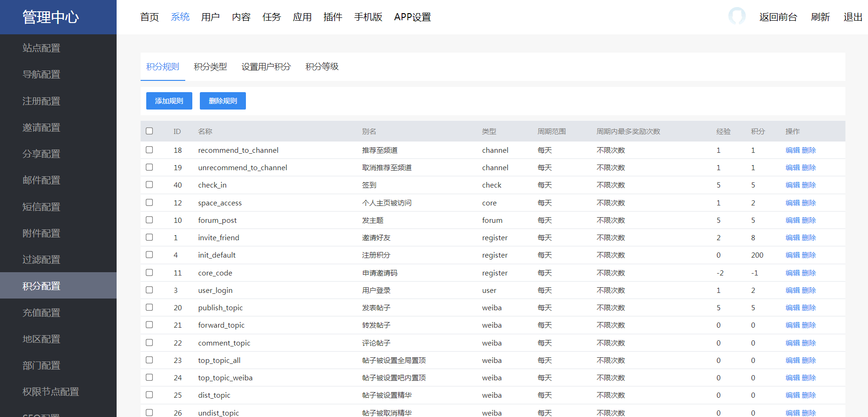Click 返回前台 link in the header
Image resolution: width=868 pixels, height=417 pixels.
tap(778, 17)
